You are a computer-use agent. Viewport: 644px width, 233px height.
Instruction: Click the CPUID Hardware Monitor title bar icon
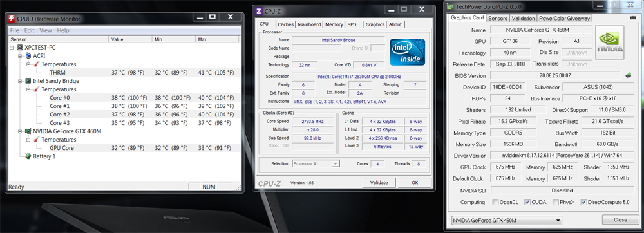tap(12, 19)
